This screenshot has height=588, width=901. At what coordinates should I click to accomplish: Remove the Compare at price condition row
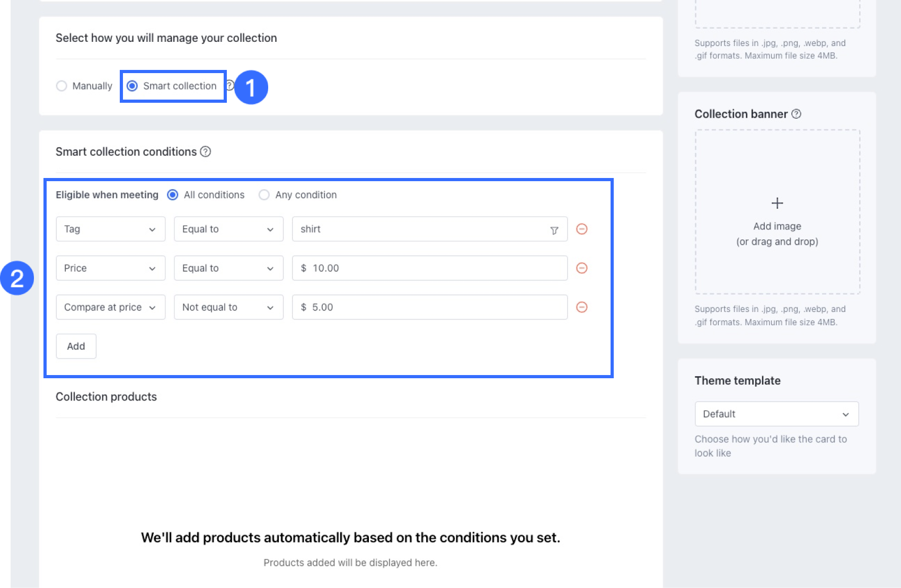[x=581, y=307]
